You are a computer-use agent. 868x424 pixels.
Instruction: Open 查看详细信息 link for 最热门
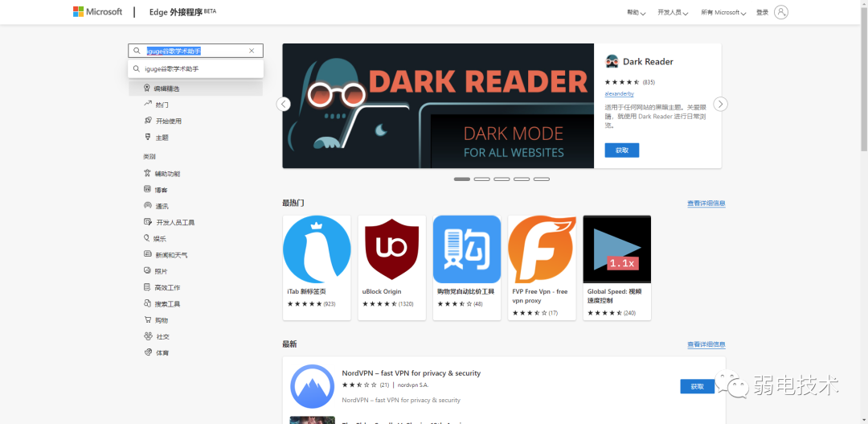pos(706,204)
